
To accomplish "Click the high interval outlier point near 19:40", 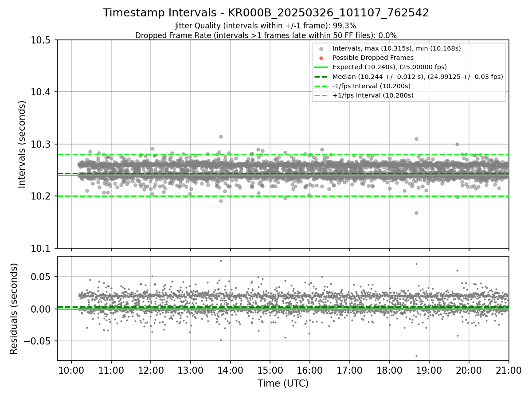I will (x=457, y=144).
